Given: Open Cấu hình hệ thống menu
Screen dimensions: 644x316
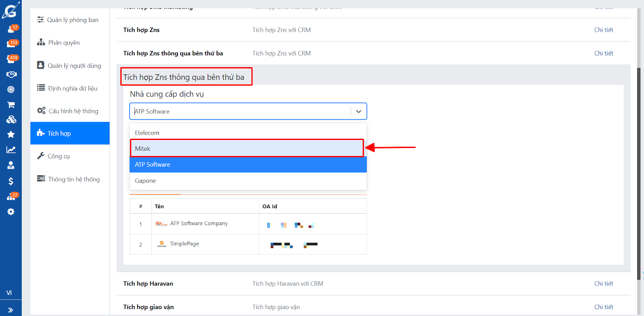Looking at the screenshot, I should [x=70, y=111].
